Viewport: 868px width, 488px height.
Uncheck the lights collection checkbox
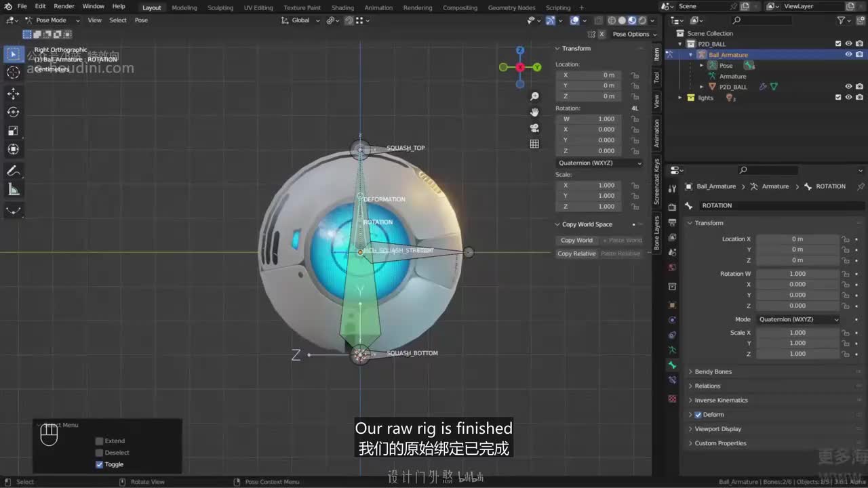(x=838, y=98)
